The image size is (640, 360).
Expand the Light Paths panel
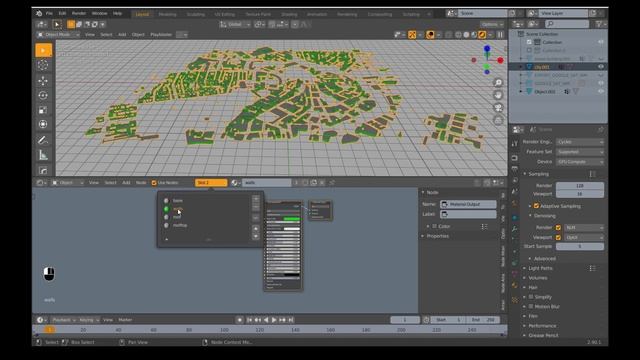[540, 268]
